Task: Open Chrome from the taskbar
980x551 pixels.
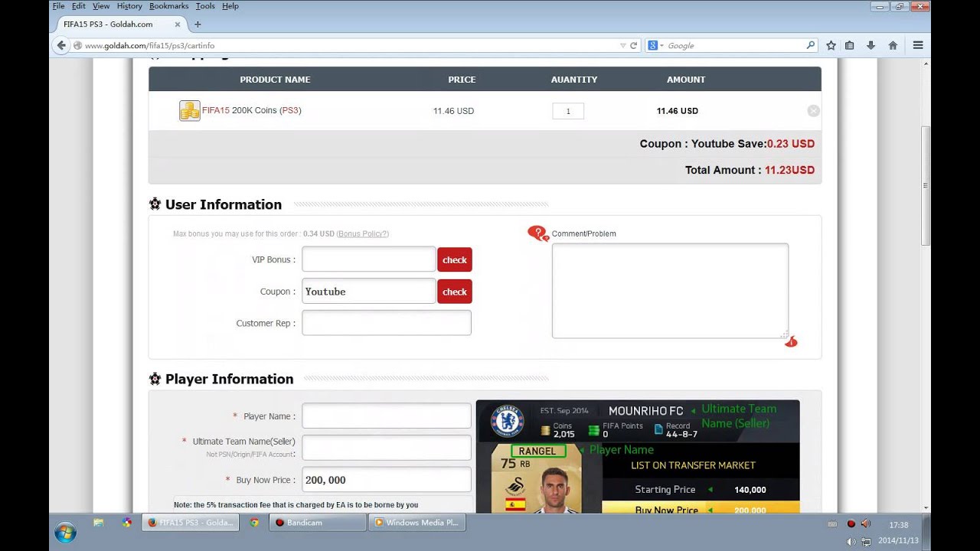Action: tap(254, 523)
